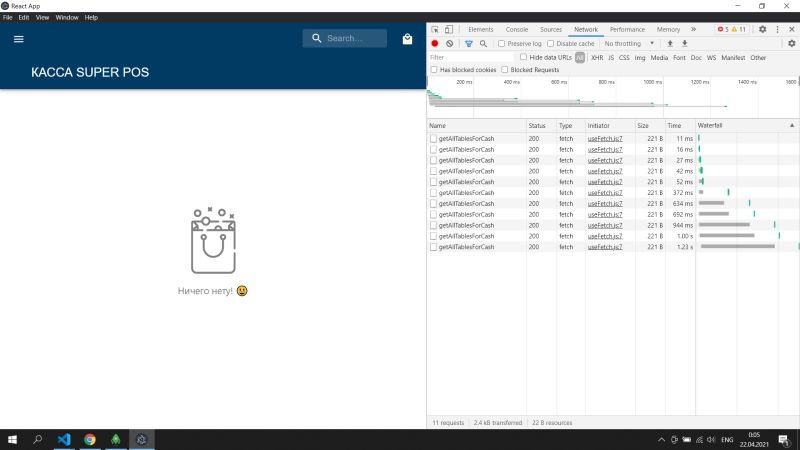Filter requests by JS
The height and width of the screenshot is (450, 800).
point(611,58)
